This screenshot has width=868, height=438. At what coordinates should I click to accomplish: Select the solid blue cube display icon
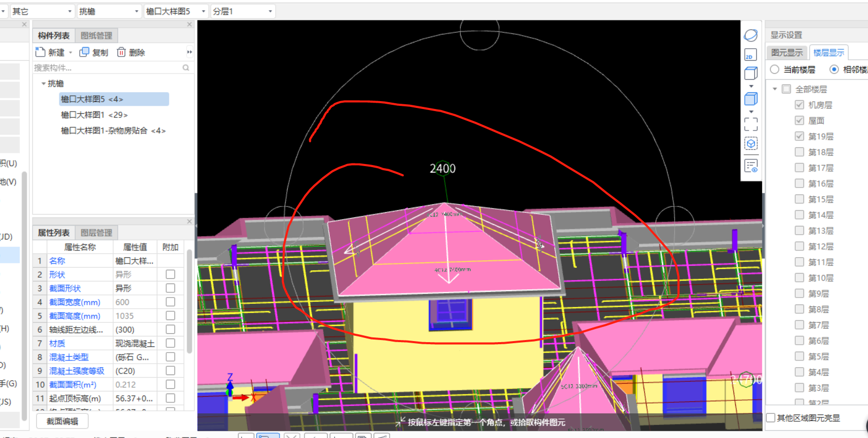pos(751,98)
